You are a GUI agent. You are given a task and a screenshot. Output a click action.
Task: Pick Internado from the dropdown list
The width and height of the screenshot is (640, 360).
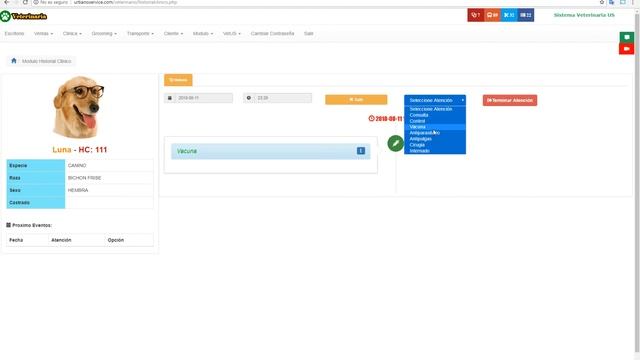pos(435,151)
